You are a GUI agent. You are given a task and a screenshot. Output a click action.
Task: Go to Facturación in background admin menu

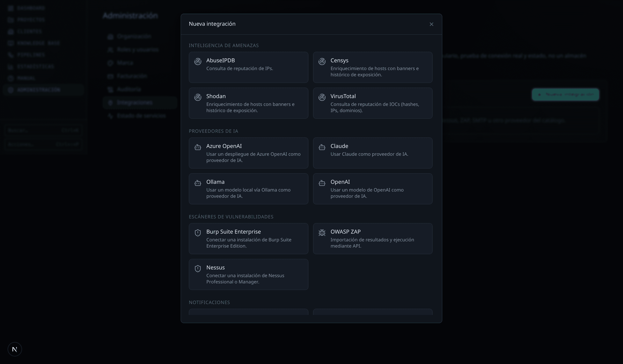coord(140,76)
